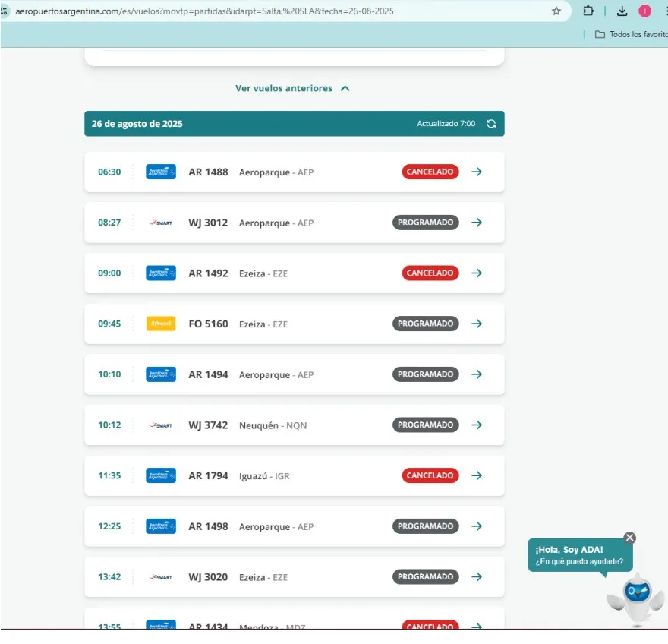Open the browser downloads icon
Screen dimensions: 668x644
(622, 11)
